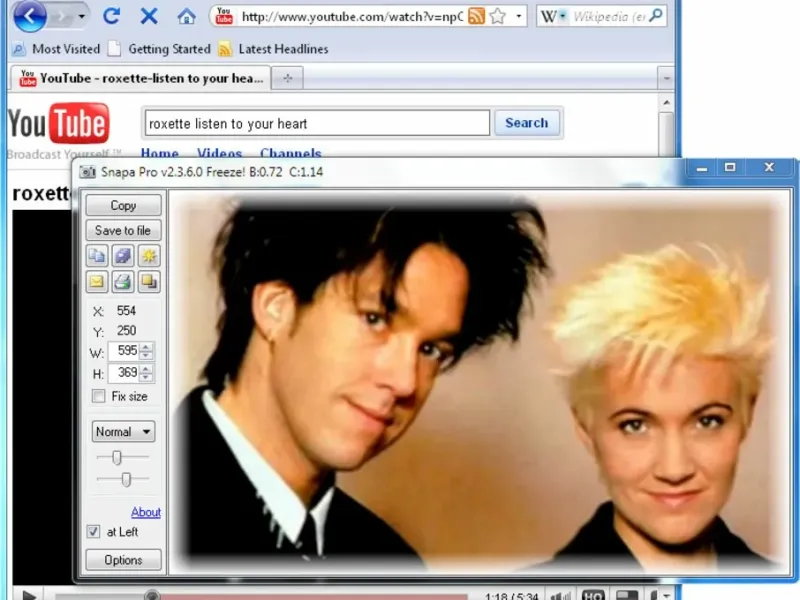The image size is (800, 600).
Task: Click the Wikipedia search magnifier icon
Action: point(657,16)
